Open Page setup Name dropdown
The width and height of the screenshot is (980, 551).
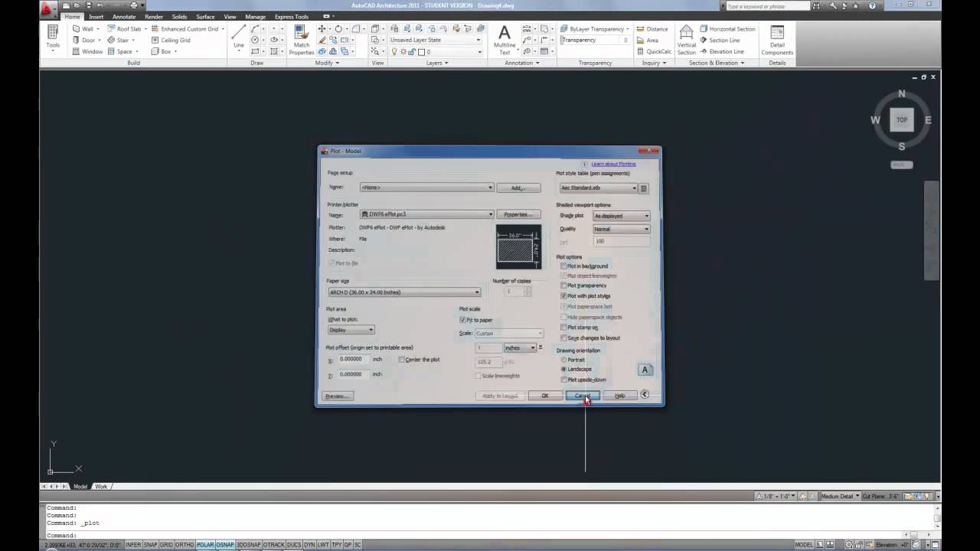pyautogui.click(x=427, y=187)
